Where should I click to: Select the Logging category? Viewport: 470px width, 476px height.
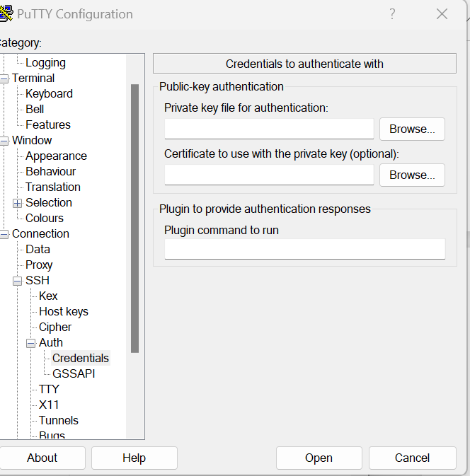pyautogui.click(x=45, y=62)
